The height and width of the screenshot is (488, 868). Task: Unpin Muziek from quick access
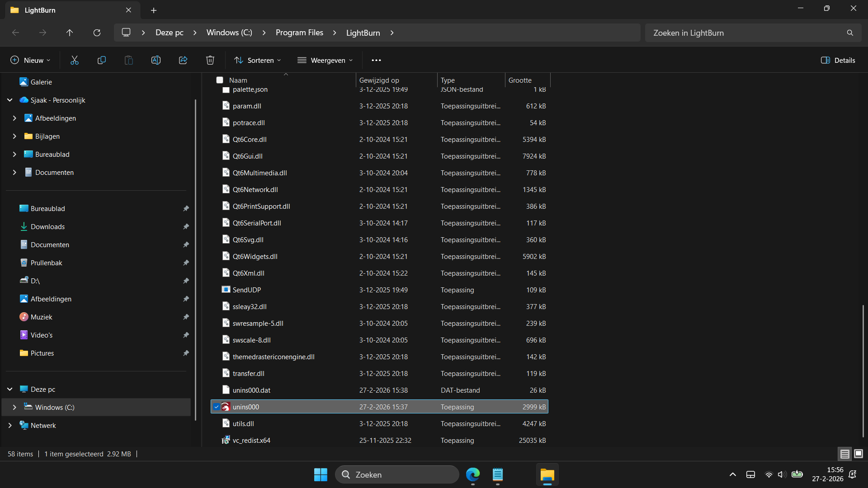coord(186,317)
